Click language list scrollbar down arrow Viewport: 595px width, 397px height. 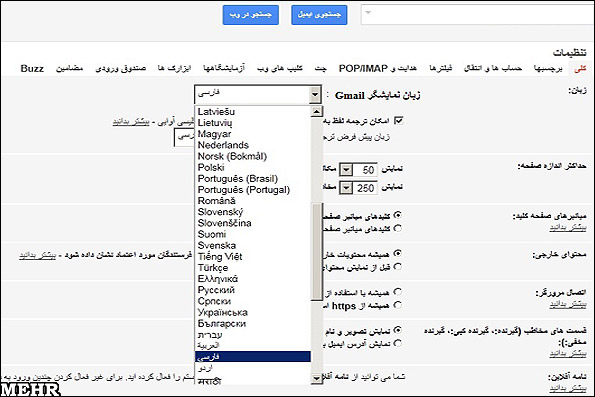pos(316,378)
